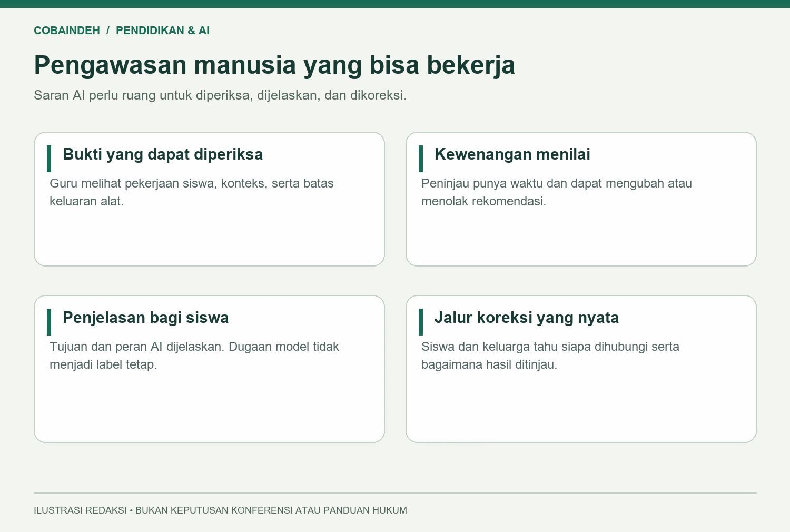
Task: Select the card heading Bukti yang dapat diperiksa
Action: coord(163,154)
